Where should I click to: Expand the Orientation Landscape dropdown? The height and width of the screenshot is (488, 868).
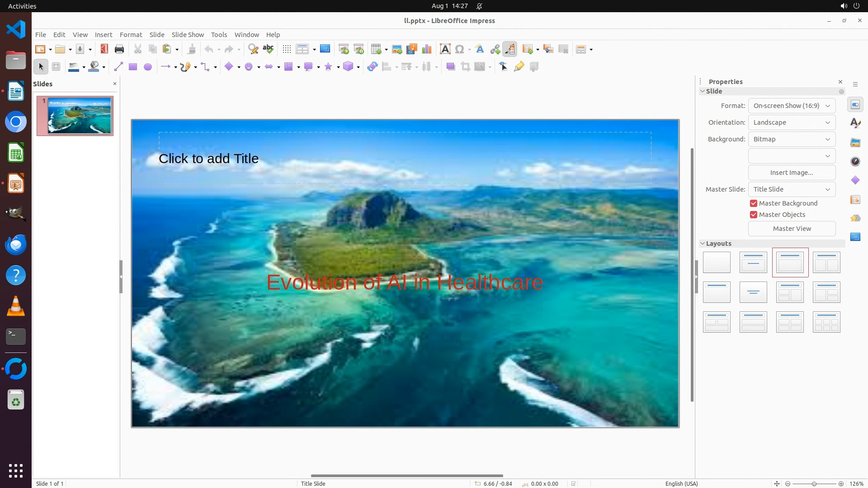pos(792,122)
